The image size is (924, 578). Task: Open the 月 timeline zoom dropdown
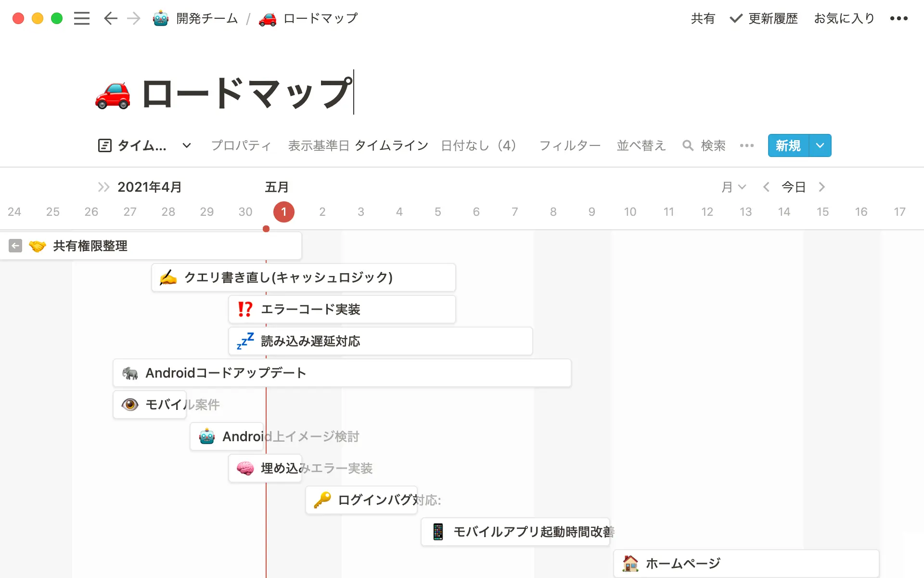point(733,187)
